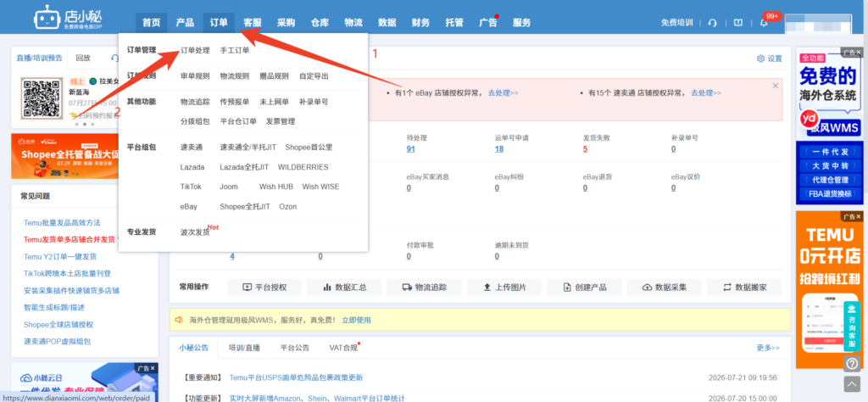Click the 店小秘 robot logo
The image size is (868, 402).
[x=46, y=18]
